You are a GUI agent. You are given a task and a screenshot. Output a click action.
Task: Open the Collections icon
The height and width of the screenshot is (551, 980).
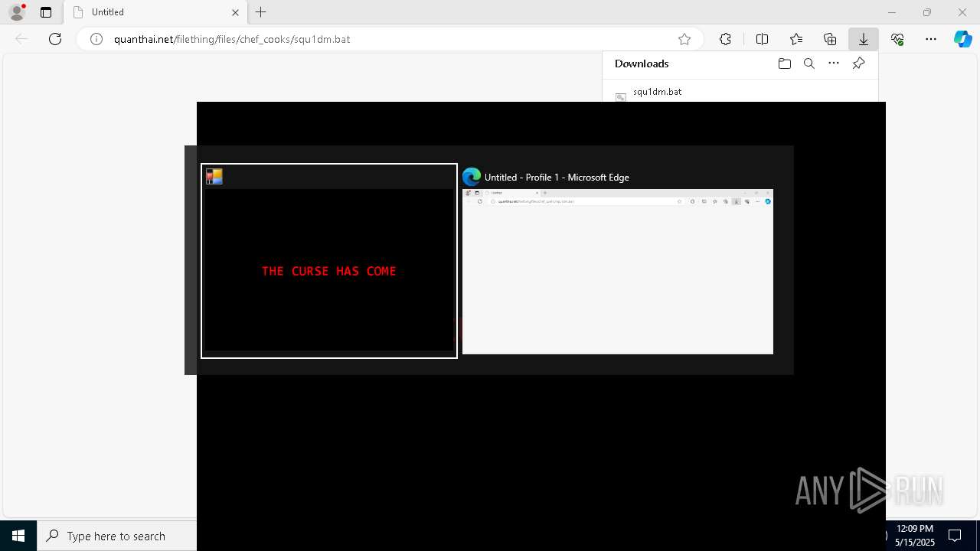(x=830, y=39)
